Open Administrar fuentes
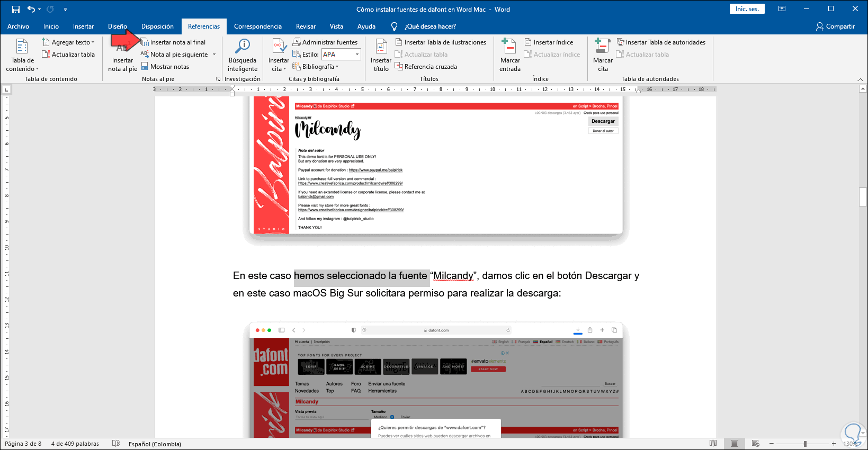Screen dimensions: 868x450 (x=325, y=42)
